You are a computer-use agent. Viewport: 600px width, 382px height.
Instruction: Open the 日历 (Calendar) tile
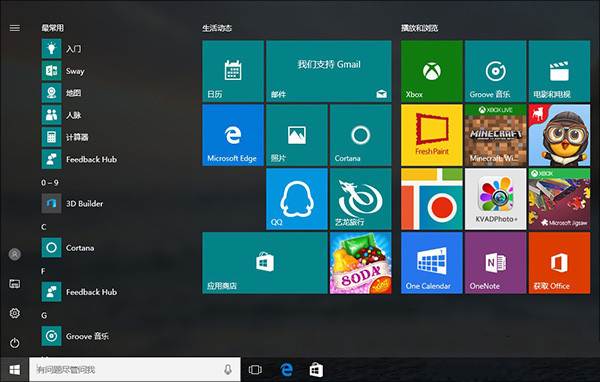click(233, 71)
